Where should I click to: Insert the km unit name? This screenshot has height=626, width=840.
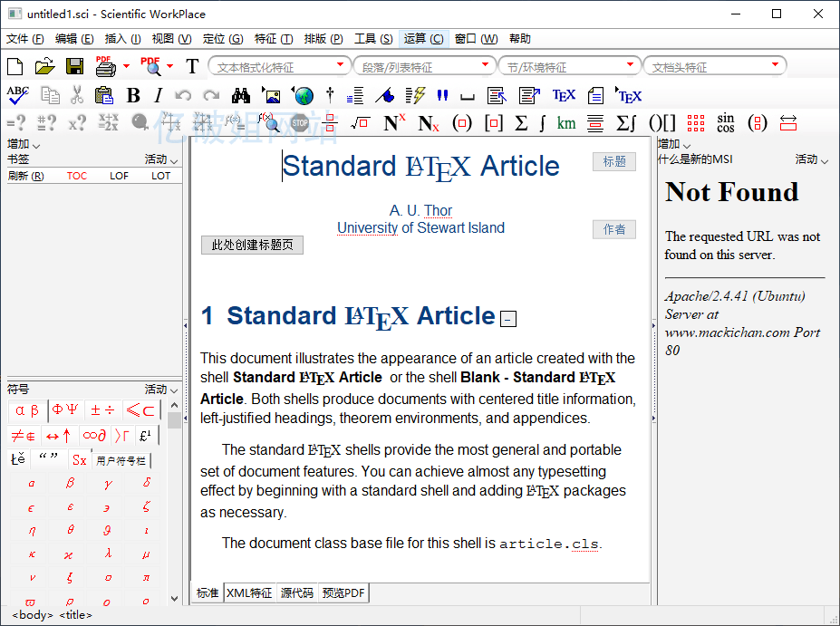[x=566, y=123]
